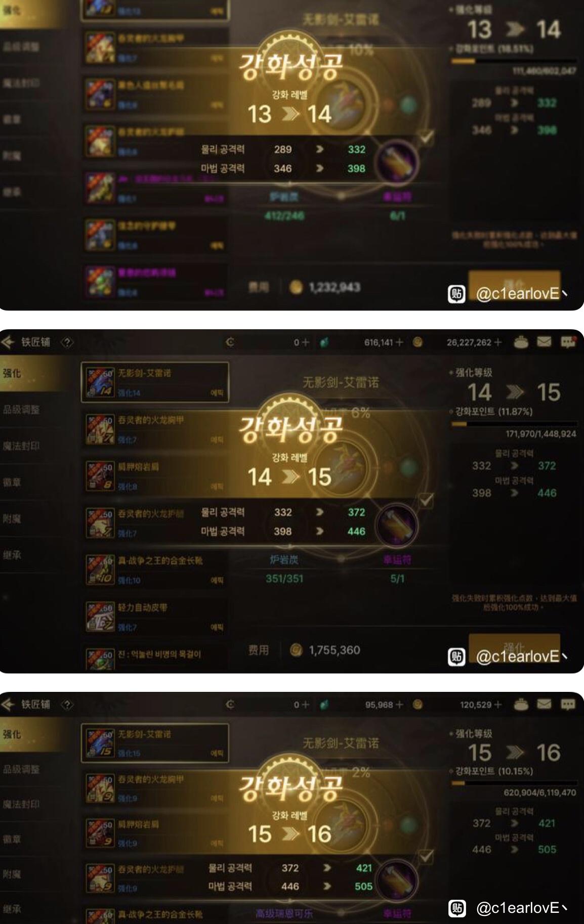Click the 강화포인트 (11.87%) progress bar
Image resolution: width=584 pixels, height=924 pixels.
tap(514, 424)
